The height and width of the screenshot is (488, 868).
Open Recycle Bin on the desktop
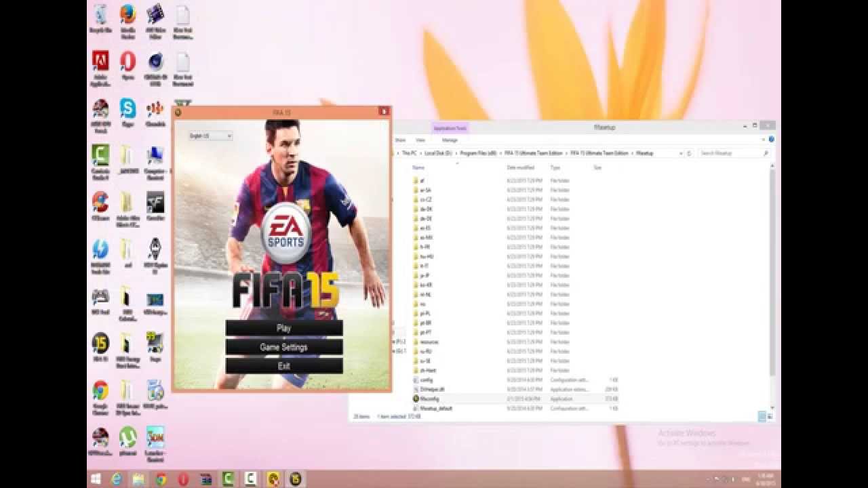coord(100,19)
